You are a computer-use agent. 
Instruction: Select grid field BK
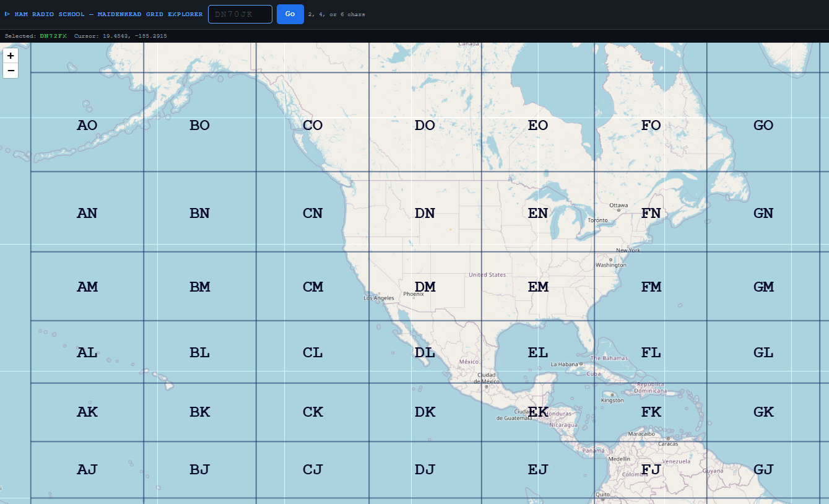(200, 412)
